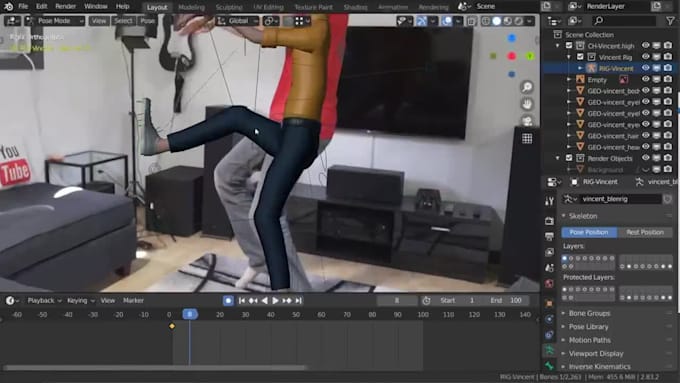This screenshot has height=383, width=680.
Task: Select Rest Position button
Action: tap(644, 232)
